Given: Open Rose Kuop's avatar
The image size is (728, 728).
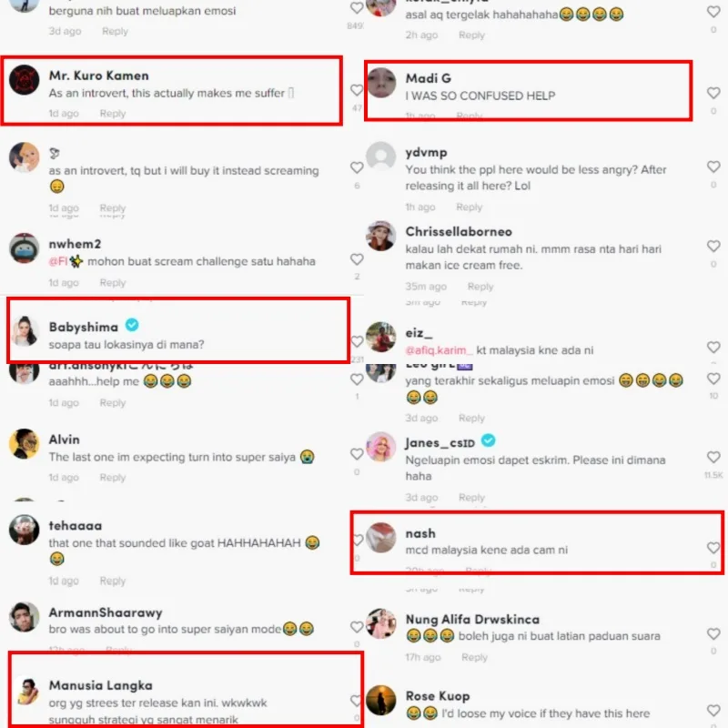Looking at the screenshot, I should (380, 700).
